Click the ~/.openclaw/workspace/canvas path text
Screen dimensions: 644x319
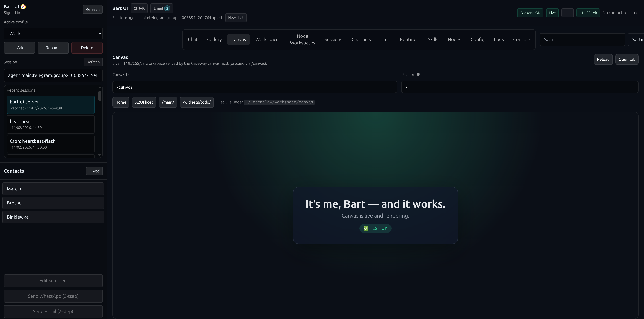click(x=279, y=102)
